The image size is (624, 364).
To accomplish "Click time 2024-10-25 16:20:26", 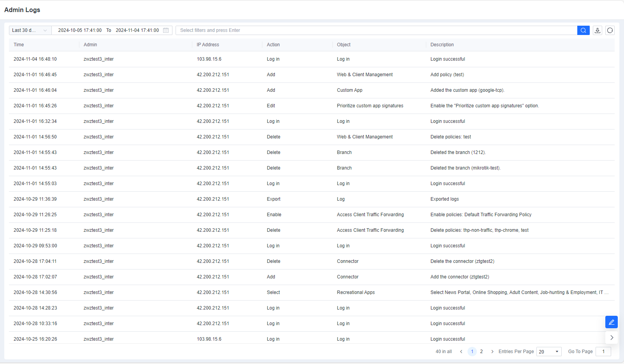I will click(x=35, y=339).
